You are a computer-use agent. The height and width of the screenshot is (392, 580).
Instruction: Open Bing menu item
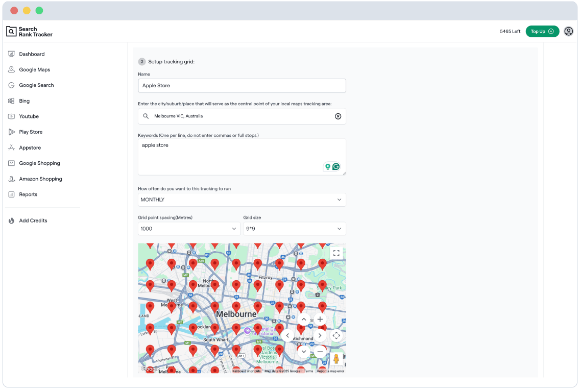tap(25, 101)
